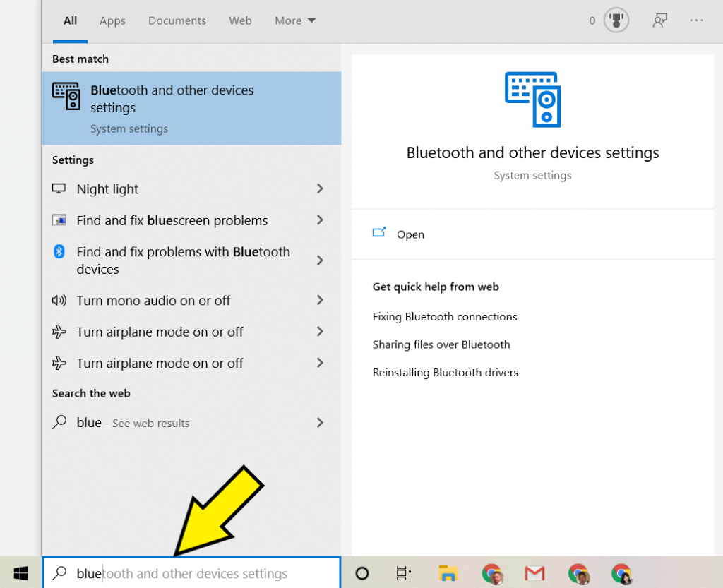Click Open in the preview pane
Image resolution: width=723 pixels, height=588 pixels.
click(532, 234)
